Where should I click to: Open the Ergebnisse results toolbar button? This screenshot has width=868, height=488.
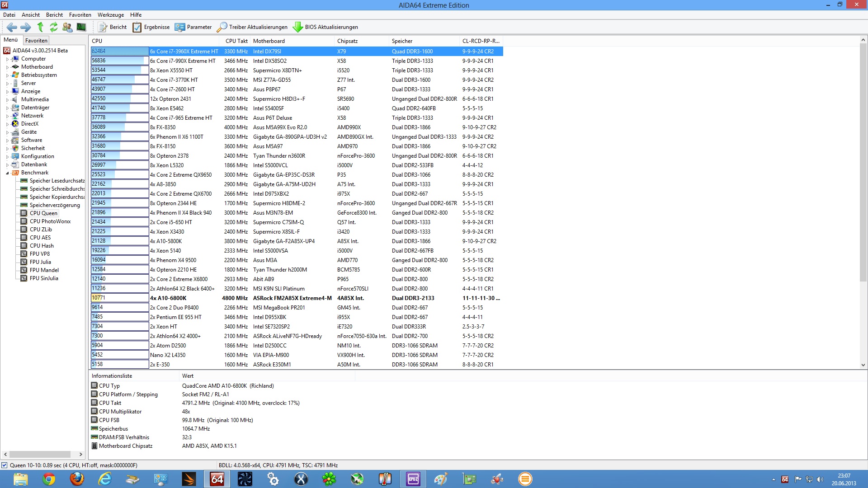point(151,27)
